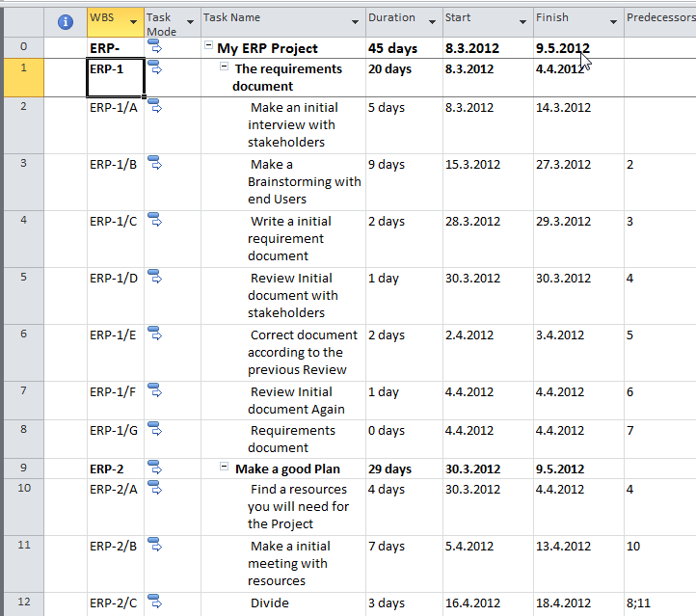696x616 pixels.
Task: Select row 5 by its row header
Action: pyautogui.click(x=23, y=278)
